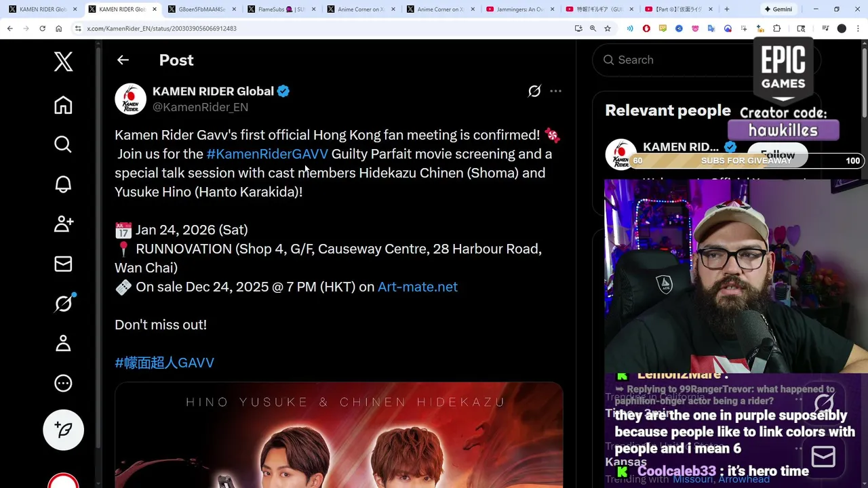Open the post's three-dot more menu

pyautogui.click(x=555, y=91)
